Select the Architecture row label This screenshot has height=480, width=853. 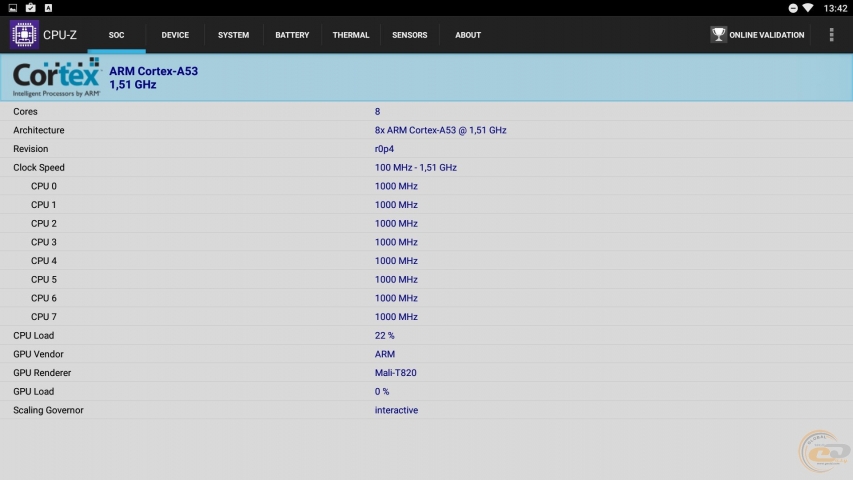click(39, 130)
